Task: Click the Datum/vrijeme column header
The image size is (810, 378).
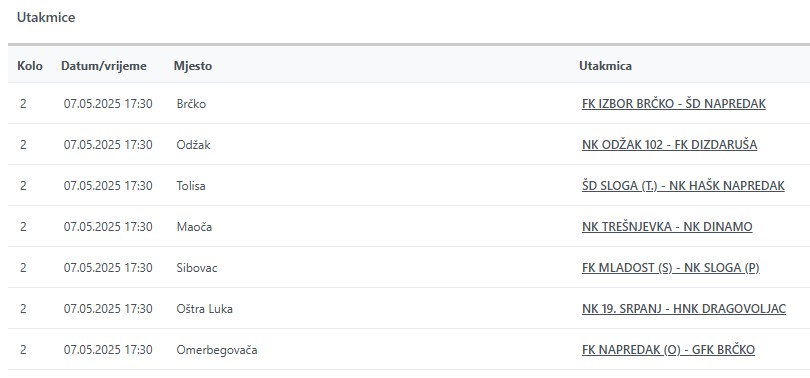Action: point(104,66)
